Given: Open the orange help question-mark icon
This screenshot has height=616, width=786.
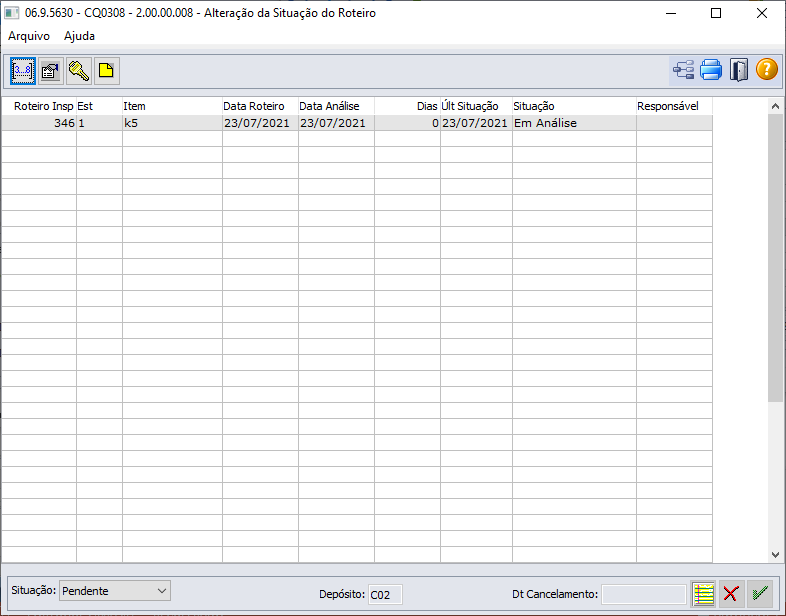Looking at the screenshot, I should pyautogui.click(x=766, y=70).
